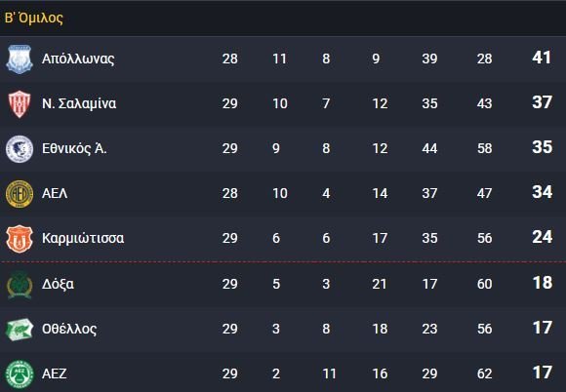This screenshot has height=392, width=566.
Task: Open the Απόλλωνας team name link
Action: (78, 59)
